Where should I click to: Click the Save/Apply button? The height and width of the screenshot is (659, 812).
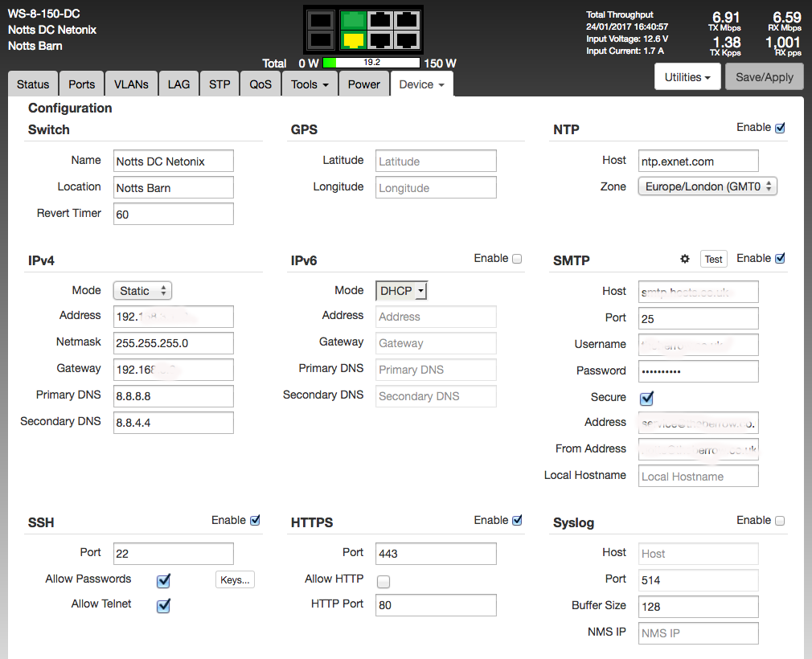tap(764, 77)
